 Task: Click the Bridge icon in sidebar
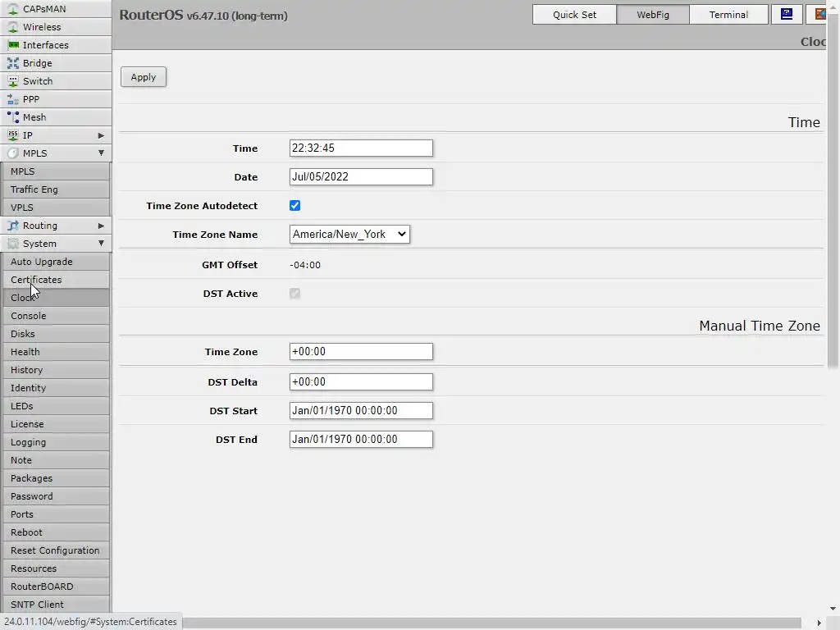(x=13, y=63)
